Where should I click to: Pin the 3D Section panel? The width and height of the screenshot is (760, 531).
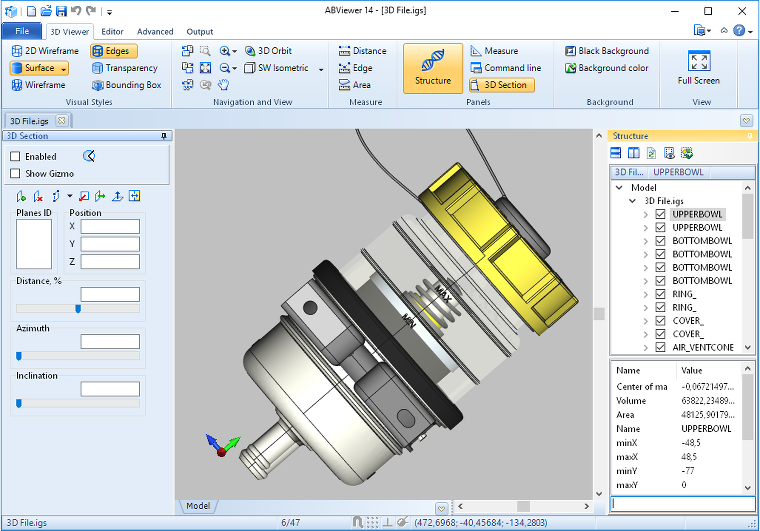pos(164,136)
